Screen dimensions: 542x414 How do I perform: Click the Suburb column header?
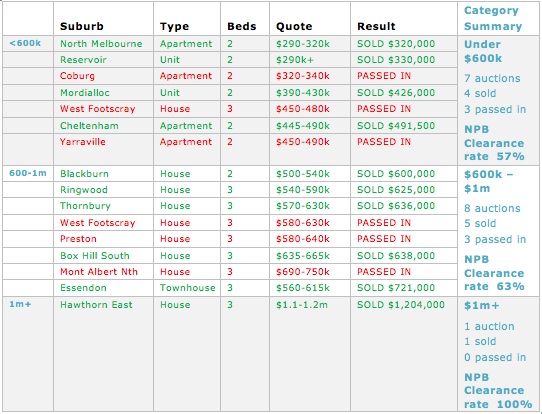pos(82,26)
